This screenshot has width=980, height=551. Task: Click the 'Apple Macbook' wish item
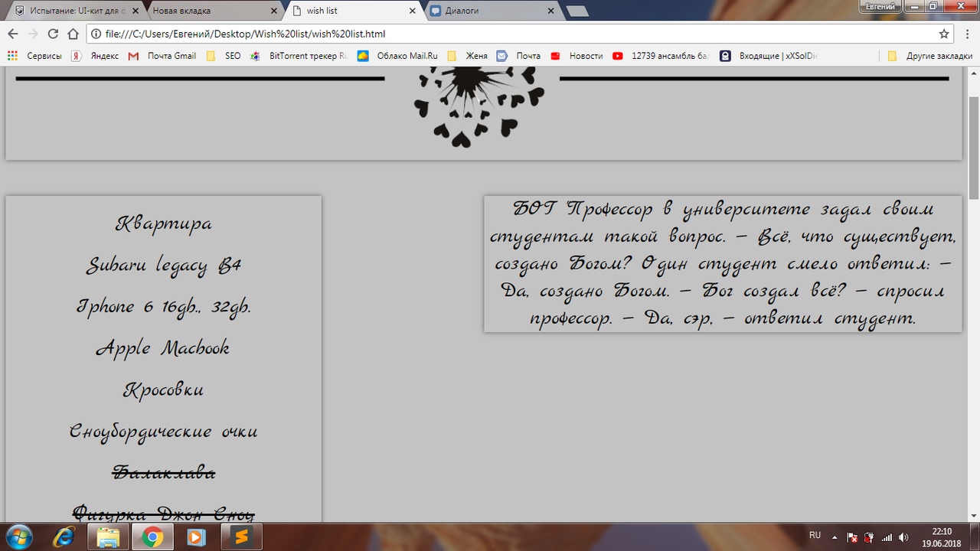(163, 347)
